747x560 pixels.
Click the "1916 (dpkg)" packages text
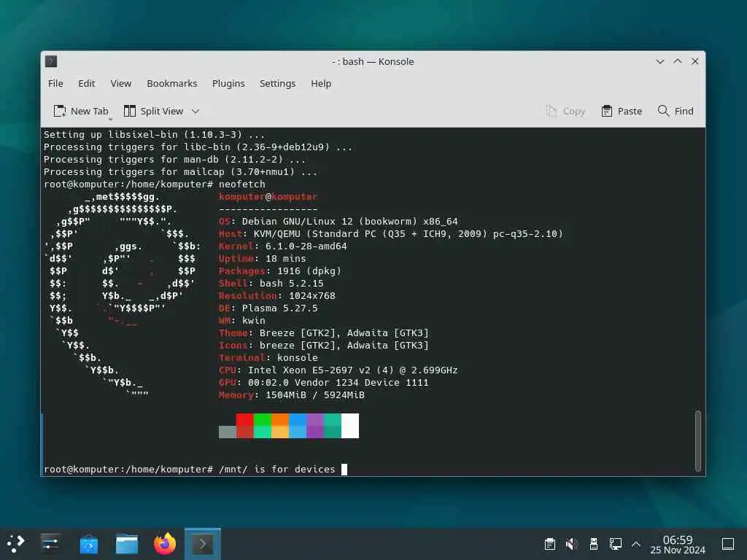[309, 271]
